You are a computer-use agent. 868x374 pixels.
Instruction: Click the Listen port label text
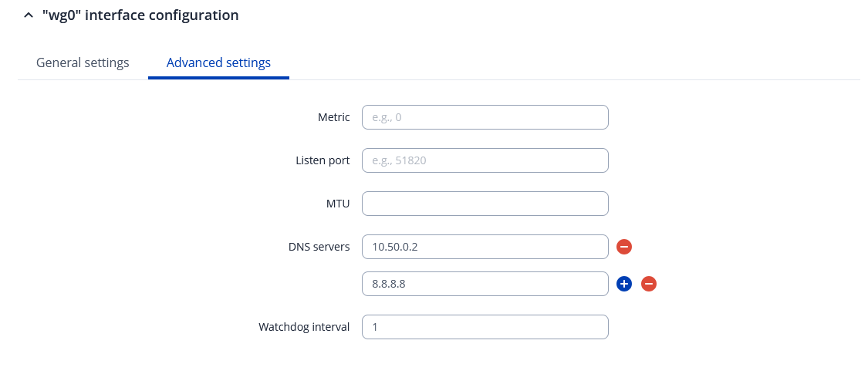pyautogui.click(x=323, y=160)
